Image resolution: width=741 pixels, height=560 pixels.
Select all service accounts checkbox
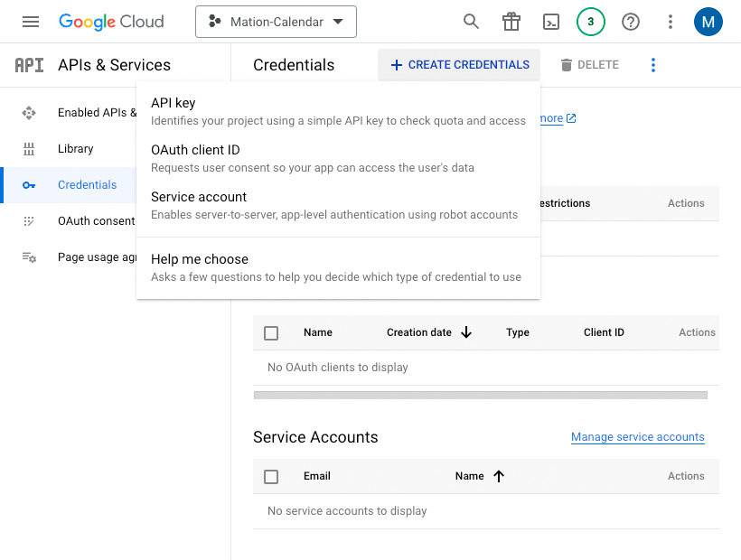(271, 476)
